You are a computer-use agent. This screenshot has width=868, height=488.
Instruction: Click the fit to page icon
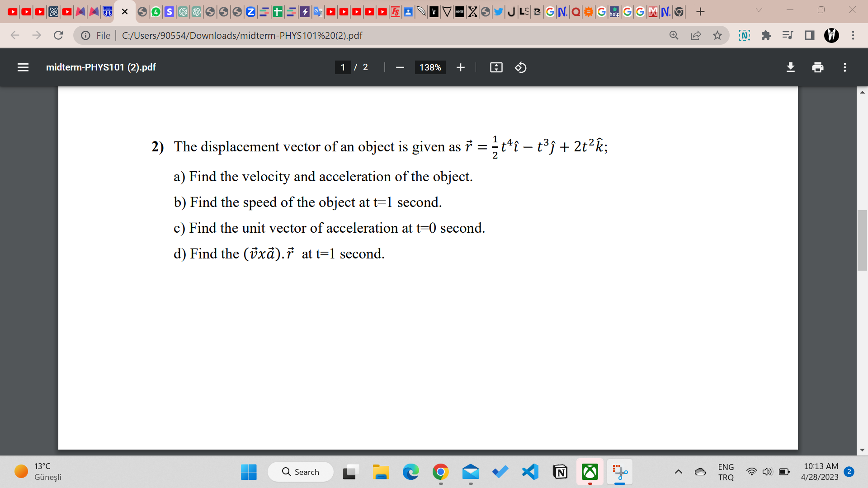(496, 67)
